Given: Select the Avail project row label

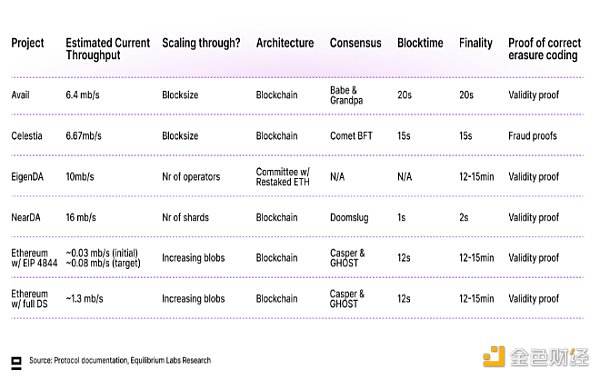Looking at the screenshot, I should pyautogui.click(x=20, y=95).
